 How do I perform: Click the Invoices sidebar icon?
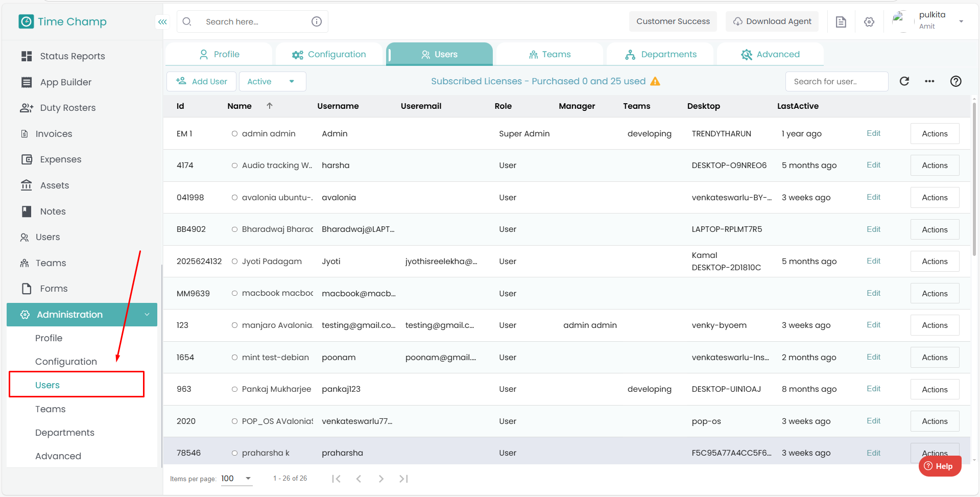25,134
